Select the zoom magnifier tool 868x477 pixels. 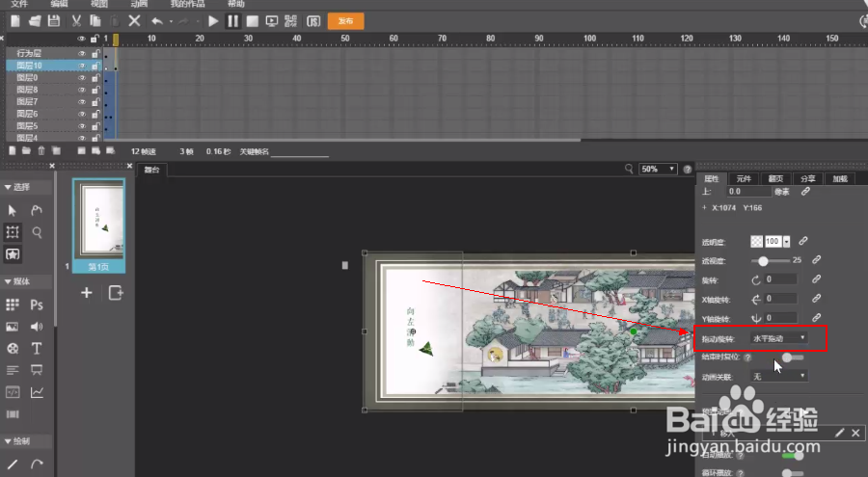point(37,232)
